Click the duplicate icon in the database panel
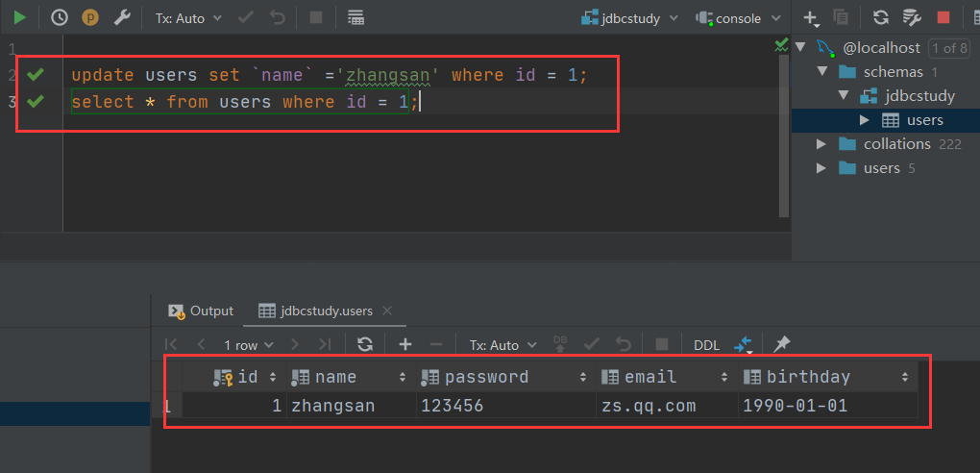This screenshot has height=473, width=980. 841,17
